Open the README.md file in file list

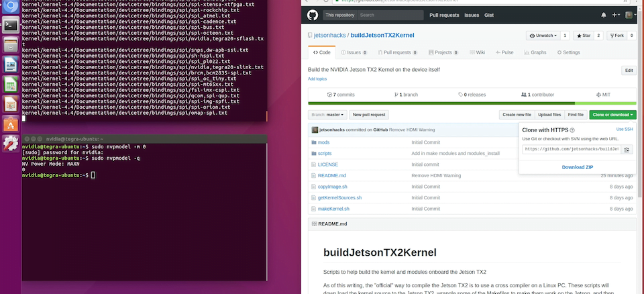tap(332, 176)
